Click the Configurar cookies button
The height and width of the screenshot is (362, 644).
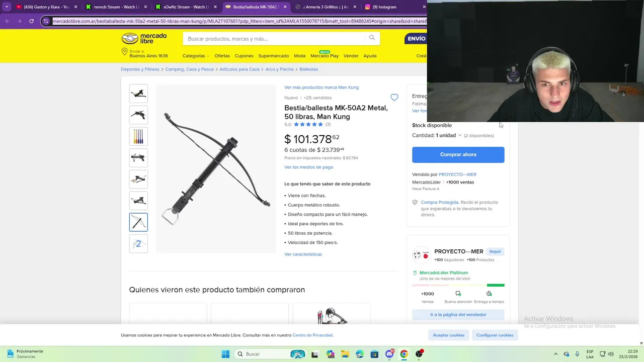coord(495,335)
